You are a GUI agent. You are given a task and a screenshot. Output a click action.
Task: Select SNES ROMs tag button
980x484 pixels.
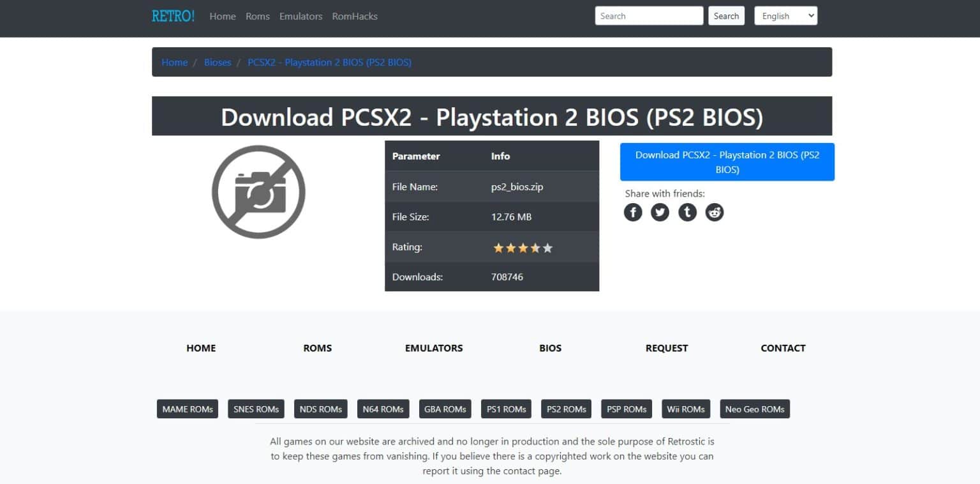click(256, 409)
